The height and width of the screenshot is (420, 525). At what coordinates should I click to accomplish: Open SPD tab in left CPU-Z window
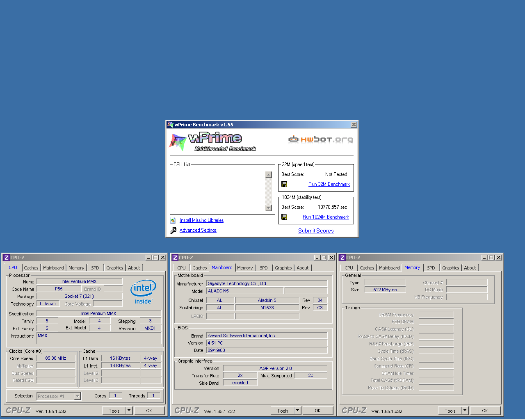95,268
